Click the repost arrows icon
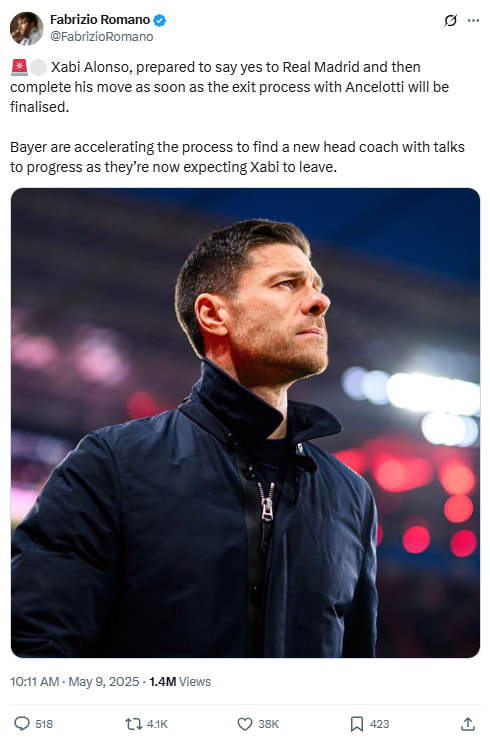 [x=133, y=723]
